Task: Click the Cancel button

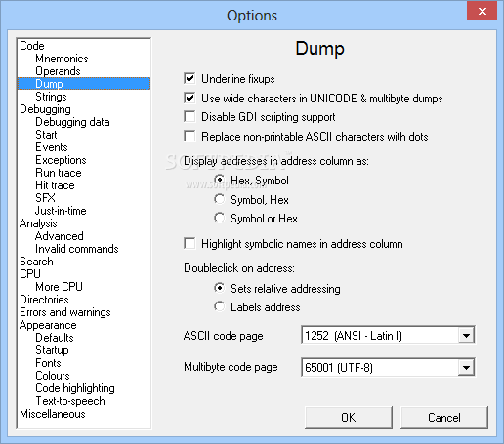Action: coord(444,418)
